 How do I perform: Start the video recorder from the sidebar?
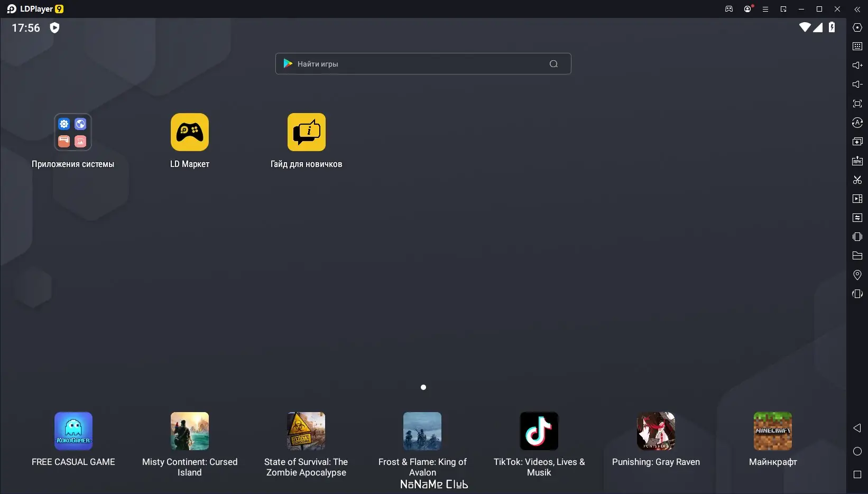(x=857, y=199)
